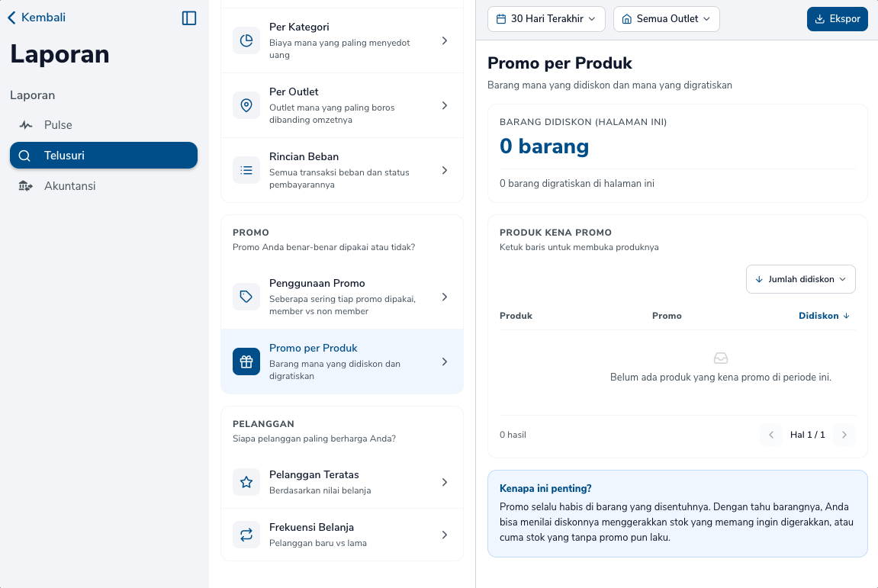The width and height of the screenshot is (878, 588).
Task: Select Telusuri in the sidebar
Action: click(x=104, y=155)
